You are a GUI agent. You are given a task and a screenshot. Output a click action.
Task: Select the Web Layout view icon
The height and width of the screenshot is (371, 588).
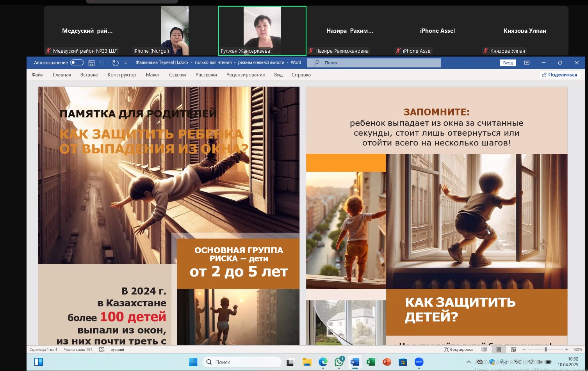click(x=513, y=350)
